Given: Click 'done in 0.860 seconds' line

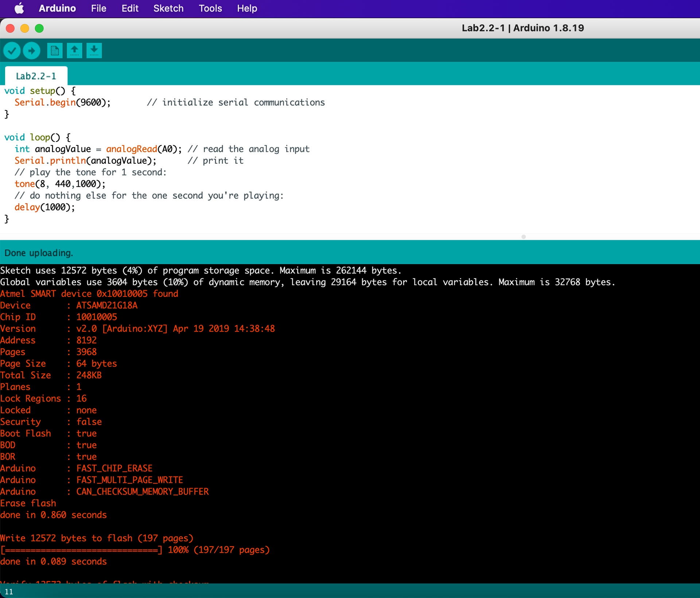Looking at the screenshot, I should click(x=54, y=516).
